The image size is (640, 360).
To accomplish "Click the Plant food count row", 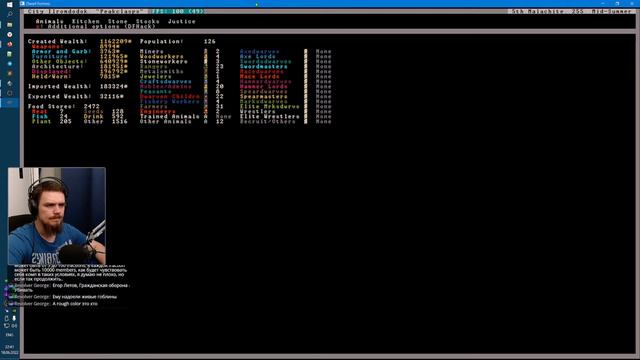I will (52, 121).
